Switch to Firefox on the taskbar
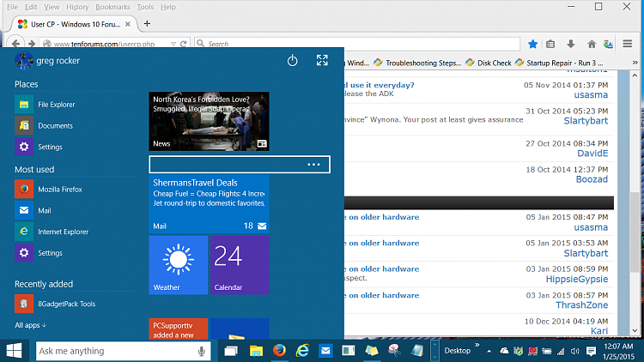This screenshot has width=644, height=362. (279, 351)
